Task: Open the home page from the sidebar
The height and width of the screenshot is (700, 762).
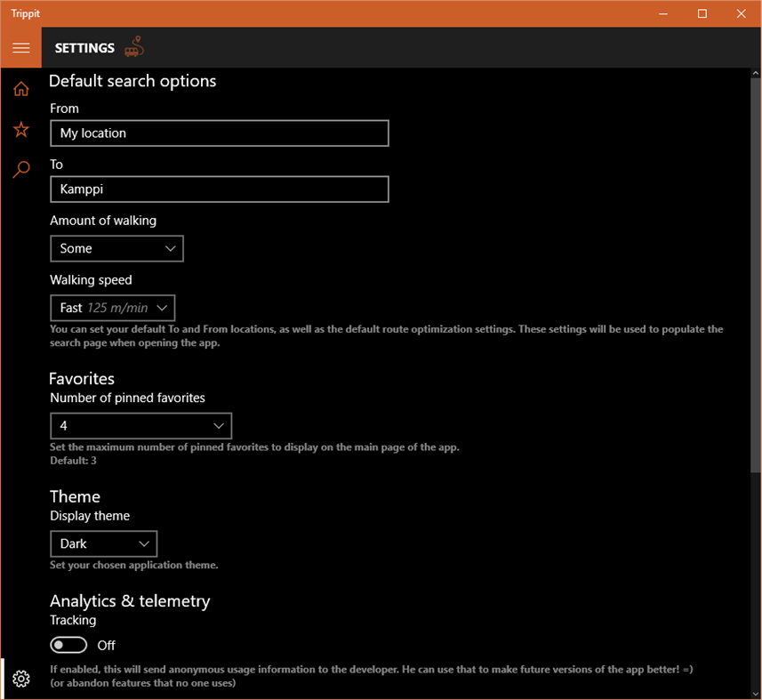Action: pyautogui.click(x=20, y=88)
